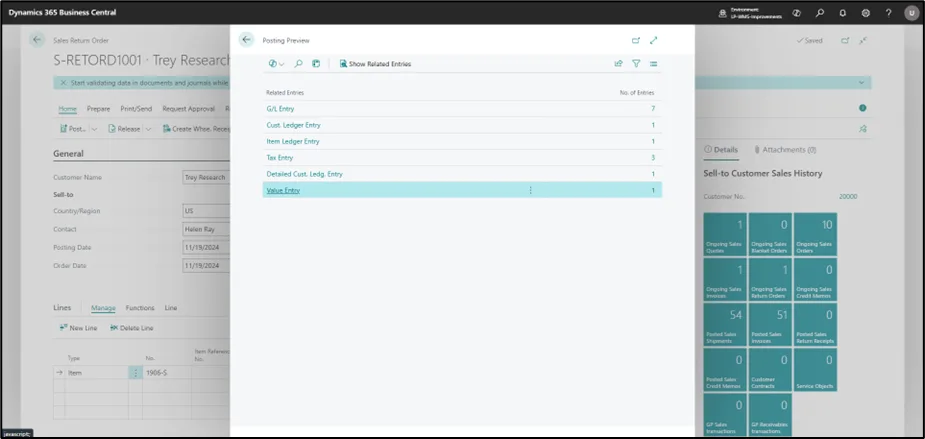Switch to the Home tab in Sales Return Order

(67, 109)
